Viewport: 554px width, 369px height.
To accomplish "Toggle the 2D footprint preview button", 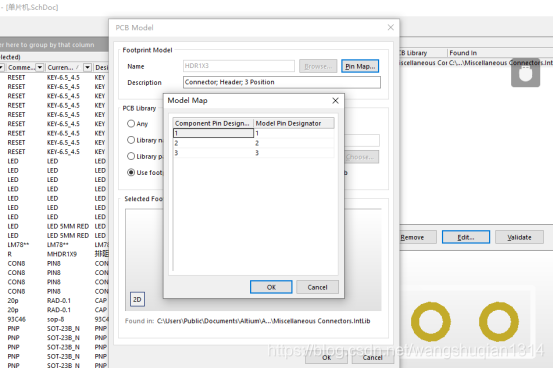I will 137,299.
